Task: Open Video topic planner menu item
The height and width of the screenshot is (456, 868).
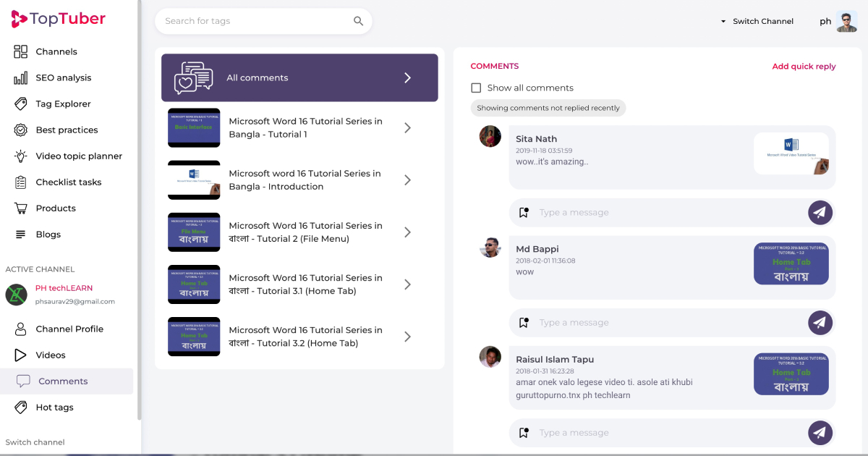Action: coord(79,156)
